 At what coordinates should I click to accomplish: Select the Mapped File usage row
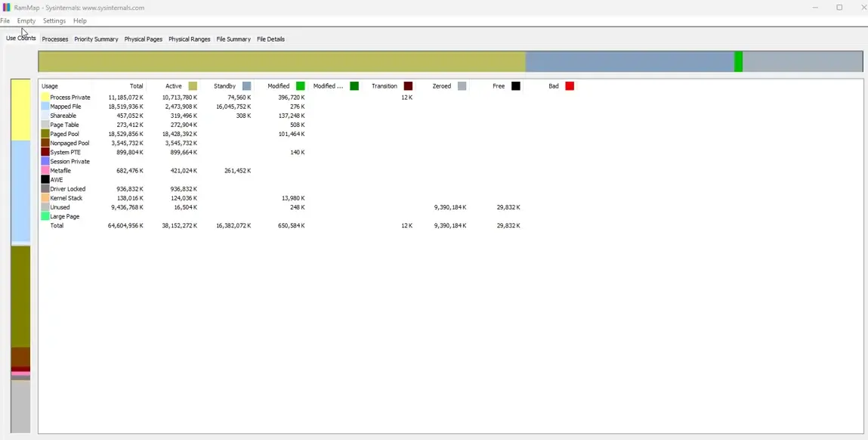[x=66, y=107]
